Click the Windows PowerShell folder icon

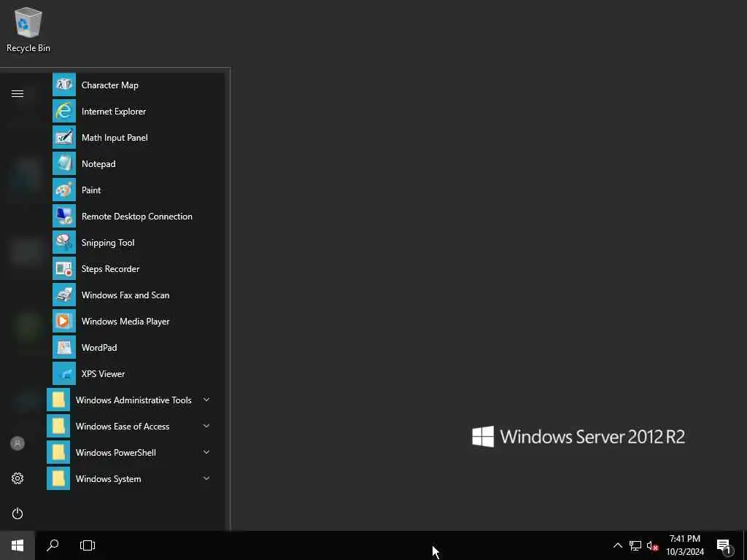coord(58,452)
